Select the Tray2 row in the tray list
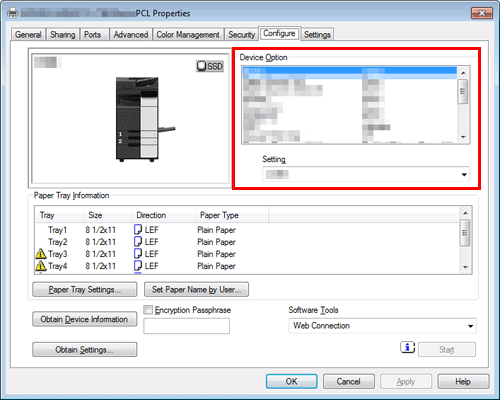 247,242
